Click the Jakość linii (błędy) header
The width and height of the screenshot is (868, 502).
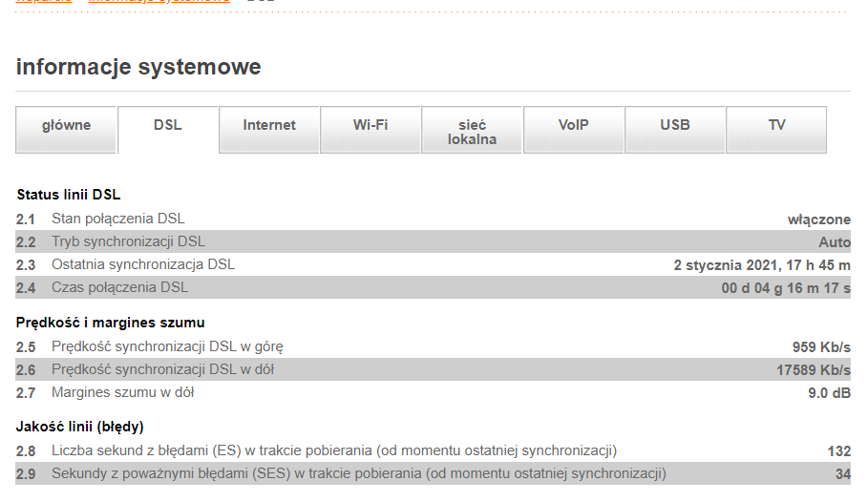[x=80, y=426]
